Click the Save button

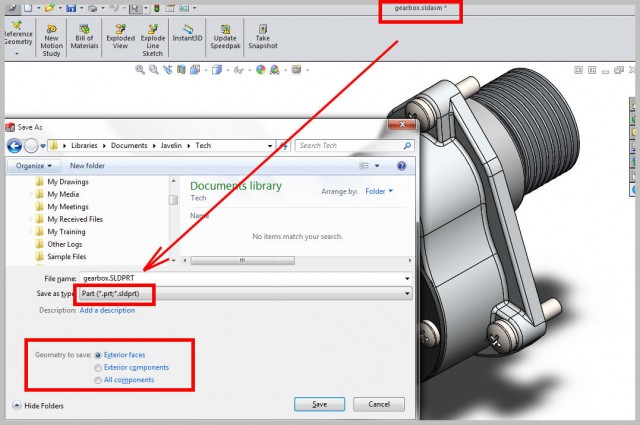pos(320,404)
